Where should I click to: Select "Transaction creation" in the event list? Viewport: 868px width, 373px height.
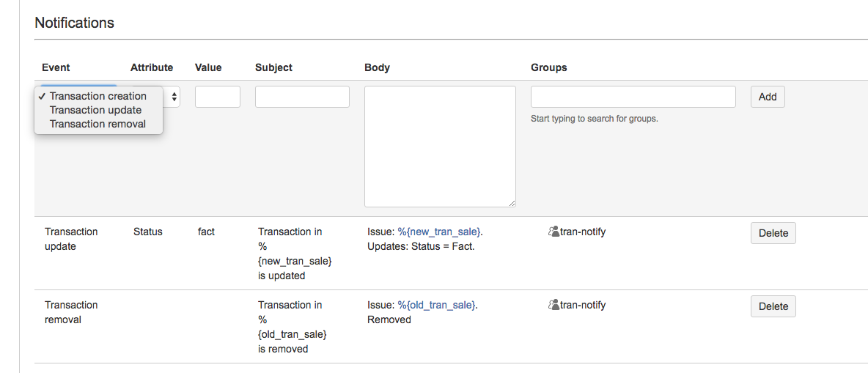(x=98, y=96)
